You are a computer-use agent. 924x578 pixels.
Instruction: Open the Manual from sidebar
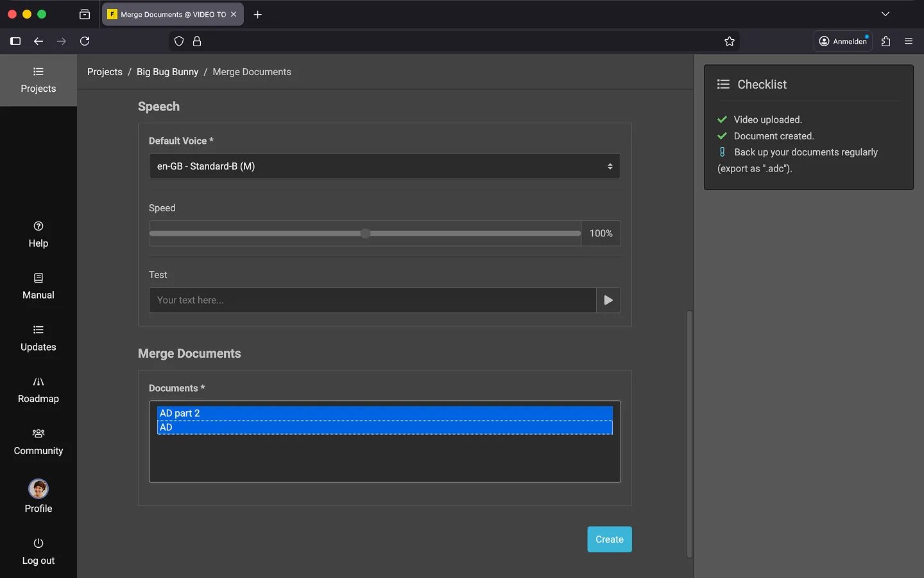tap(38, 286)
